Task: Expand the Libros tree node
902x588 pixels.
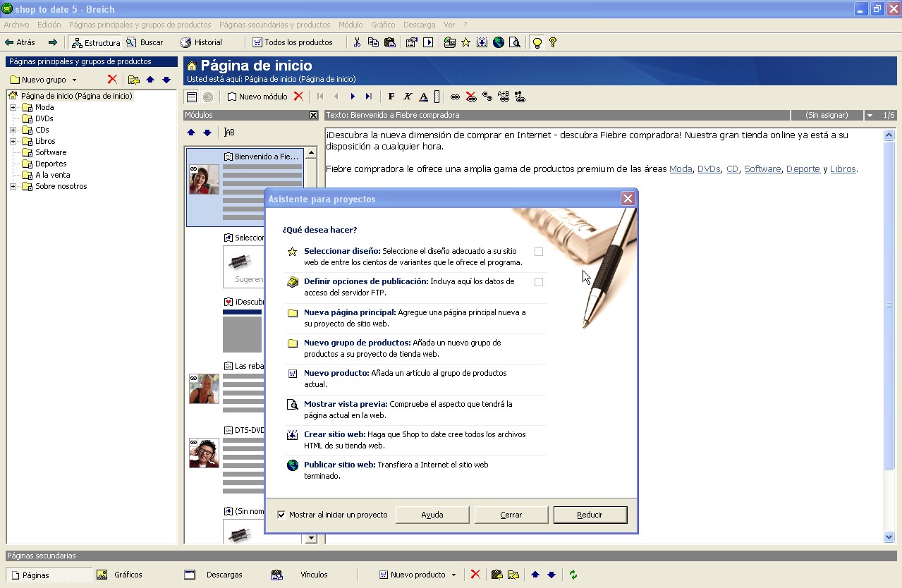Action: [x=13, y=141]
